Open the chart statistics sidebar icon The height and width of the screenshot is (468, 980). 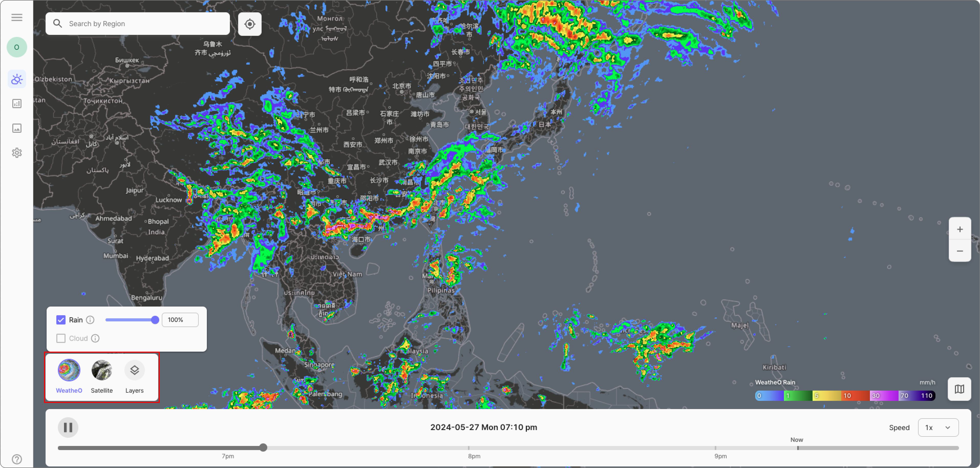point(17,104)
